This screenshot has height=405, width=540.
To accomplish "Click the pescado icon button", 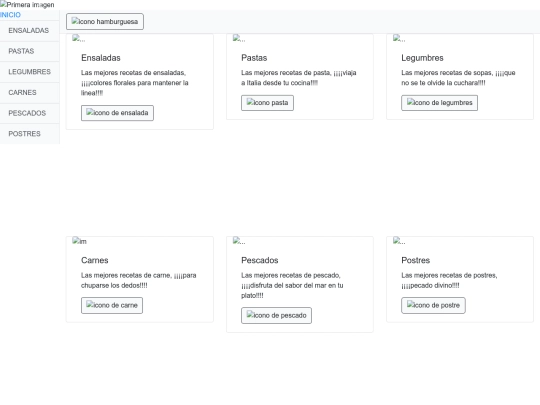I will tap(276, 315).
